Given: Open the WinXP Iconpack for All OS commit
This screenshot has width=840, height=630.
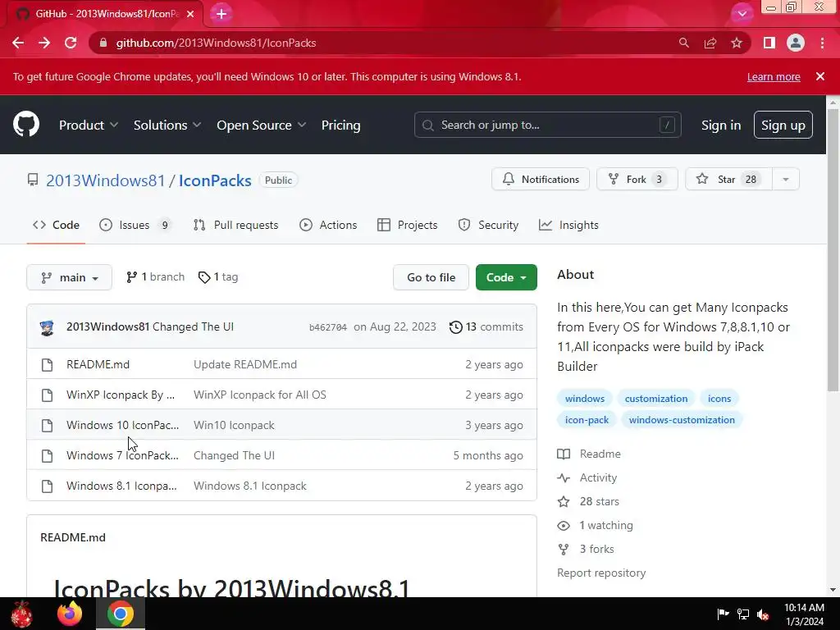Looking at the screenshot, I should pos(260,395).
